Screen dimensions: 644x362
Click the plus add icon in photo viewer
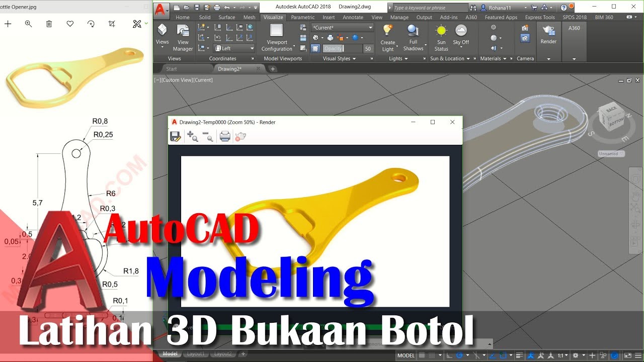click(x=8, y=24)
